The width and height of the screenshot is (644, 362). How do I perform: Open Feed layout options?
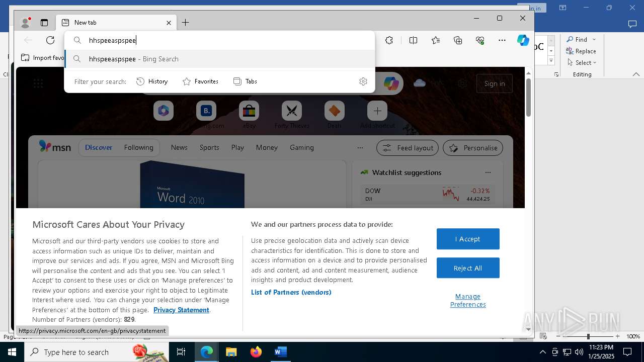click(x=408, y=148)
